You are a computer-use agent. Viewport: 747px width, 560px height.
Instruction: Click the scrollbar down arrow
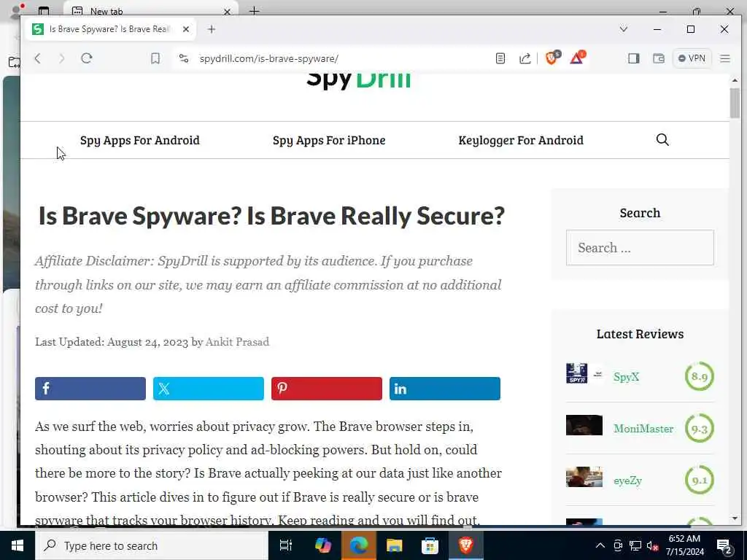735,518
